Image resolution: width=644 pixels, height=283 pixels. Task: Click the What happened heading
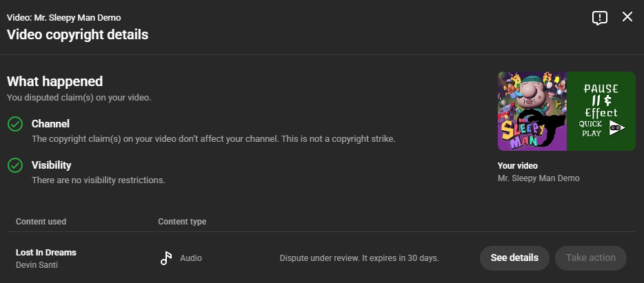click(55, 81)
